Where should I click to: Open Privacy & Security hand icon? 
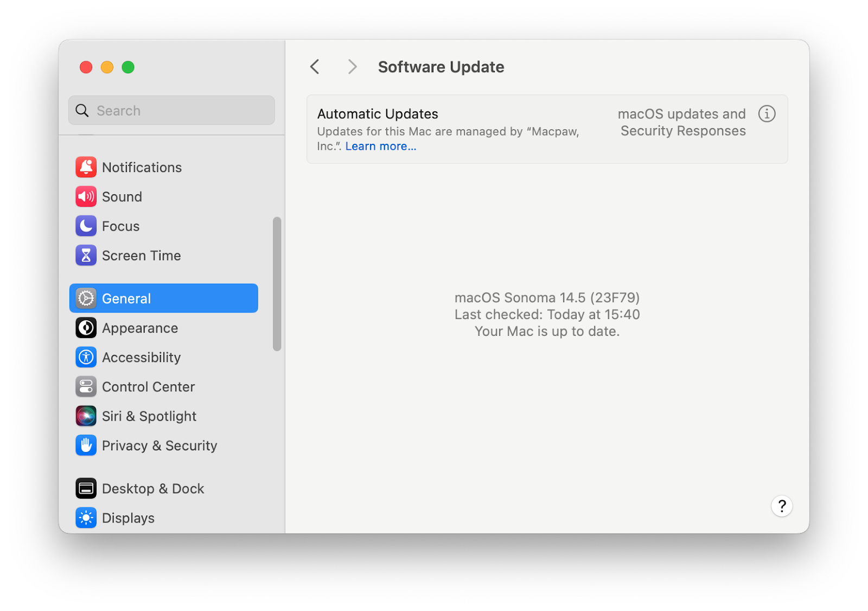[x=86, y=445]
